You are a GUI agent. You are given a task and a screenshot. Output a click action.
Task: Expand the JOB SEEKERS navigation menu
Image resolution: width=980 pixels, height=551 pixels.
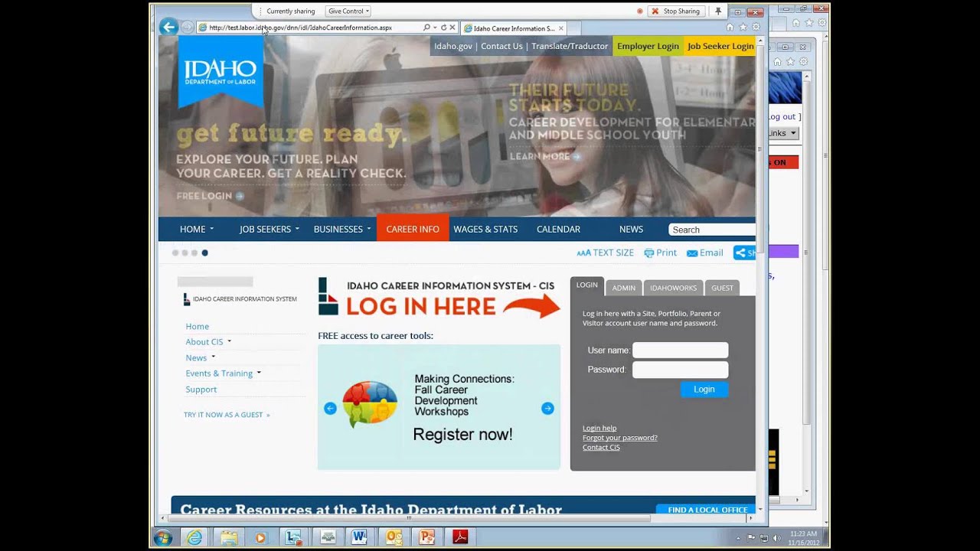click(269, 229)
